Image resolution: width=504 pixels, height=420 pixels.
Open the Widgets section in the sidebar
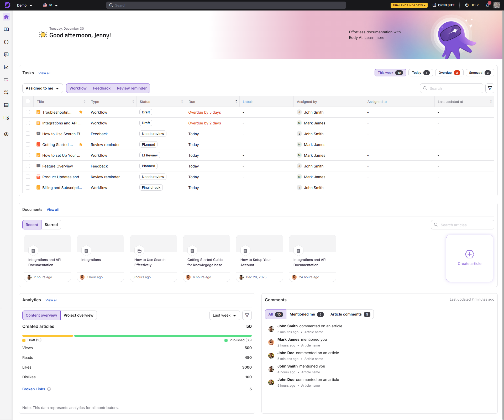pos(6,92)
